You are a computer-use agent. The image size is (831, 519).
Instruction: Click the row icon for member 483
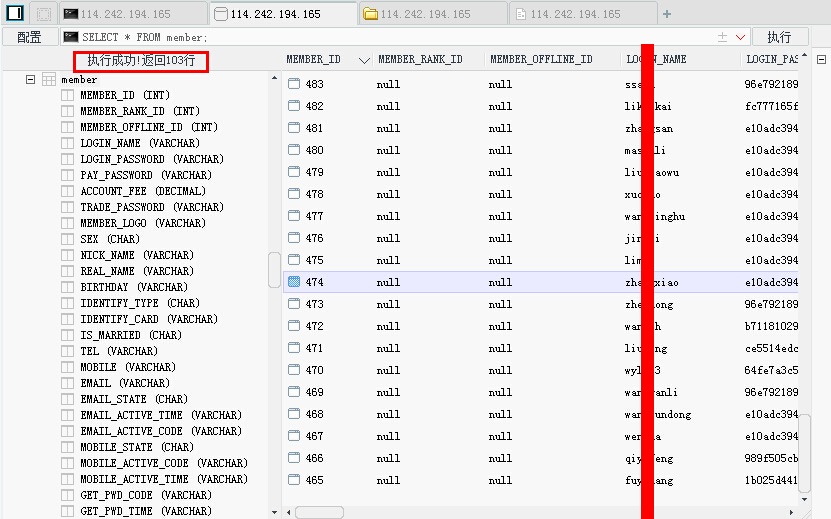point(294,84)
